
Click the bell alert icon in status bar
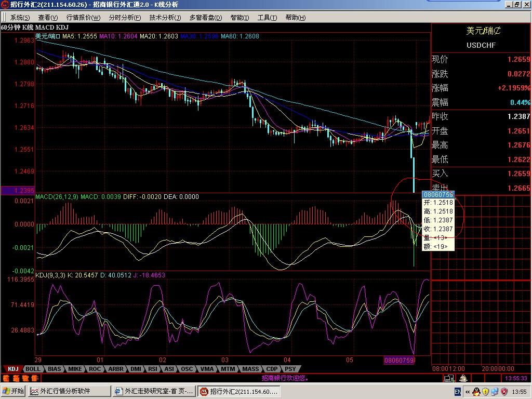(x=462, y=379)
